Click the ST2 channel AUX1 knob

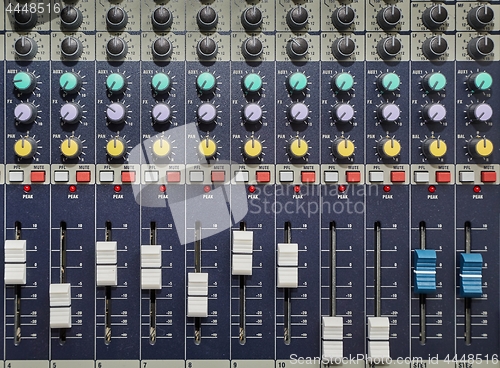(x=482, y=82)
